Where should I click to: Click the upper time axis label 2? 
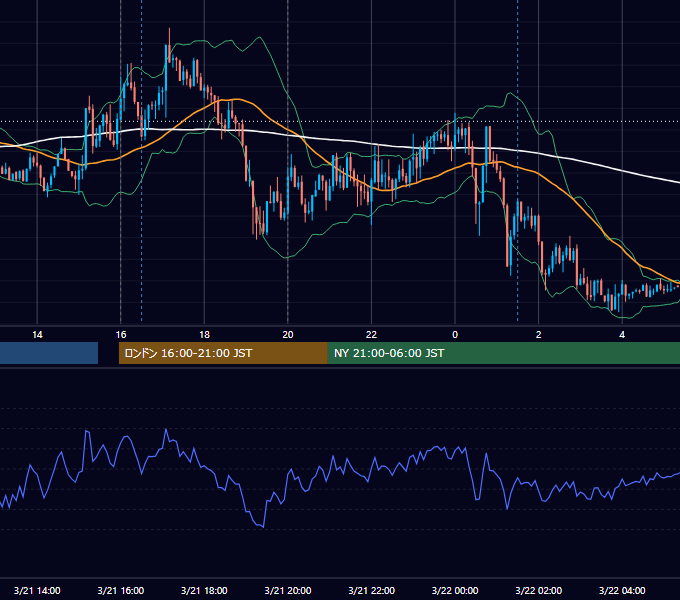(x=538, y=335)
